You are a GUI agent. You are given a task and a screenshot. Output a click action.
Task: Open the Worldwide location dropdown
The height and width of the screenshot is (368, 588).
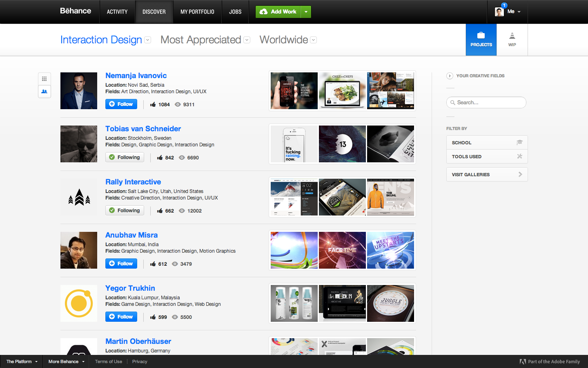pos(314,40)
